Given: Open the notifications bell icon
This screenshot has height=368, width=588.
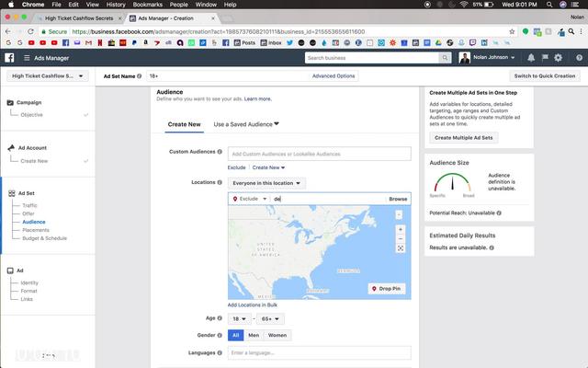Looking at the screenshot, I should pyautogui.click(x=531, y=58).
